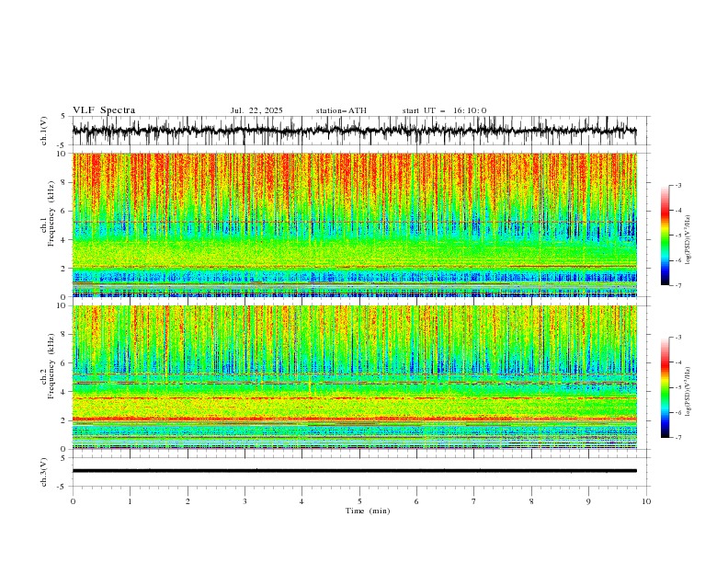Click the "station=ATH" header label

(341, 110)
